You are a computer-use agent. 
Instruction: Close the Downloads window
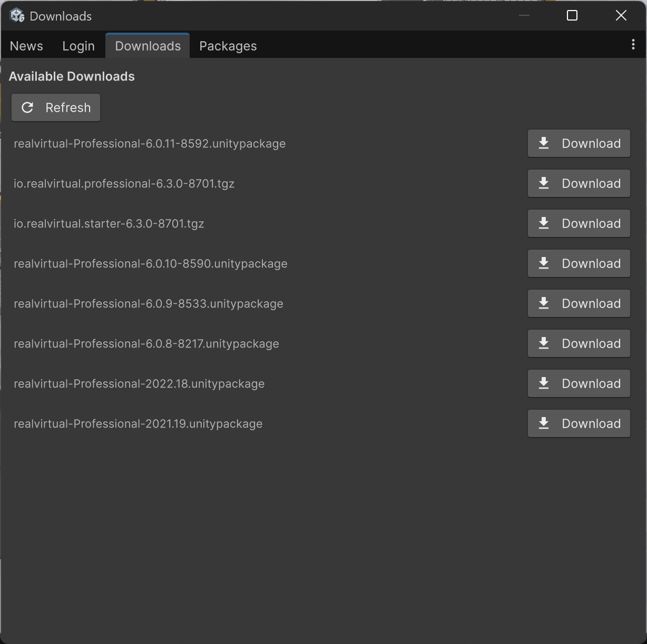pos(621,16)
